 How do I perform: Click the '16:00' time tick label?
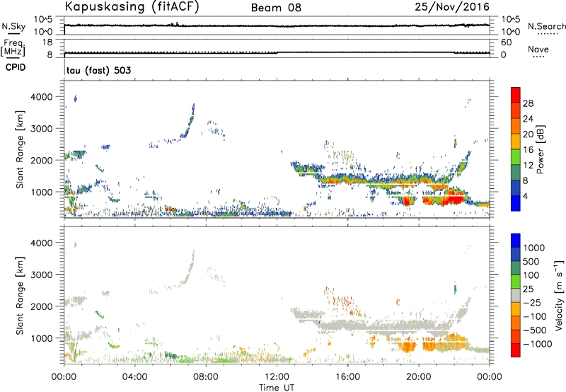347,377
